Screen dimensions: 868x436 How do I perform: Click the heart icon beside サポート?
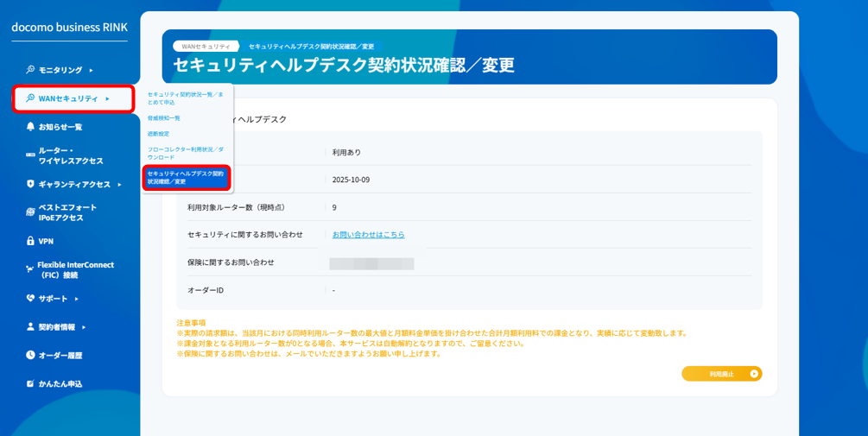31,299
